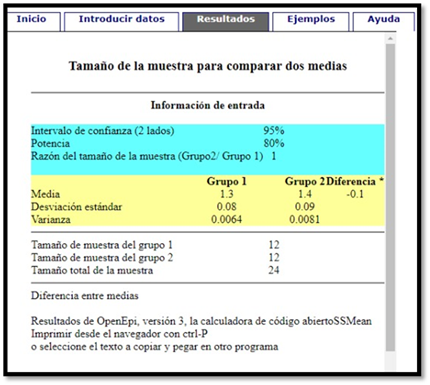Click 'Imprimir desde el navegador con ctrl-P' text
The width and height of the screenshot is (430, 385).
120,334
